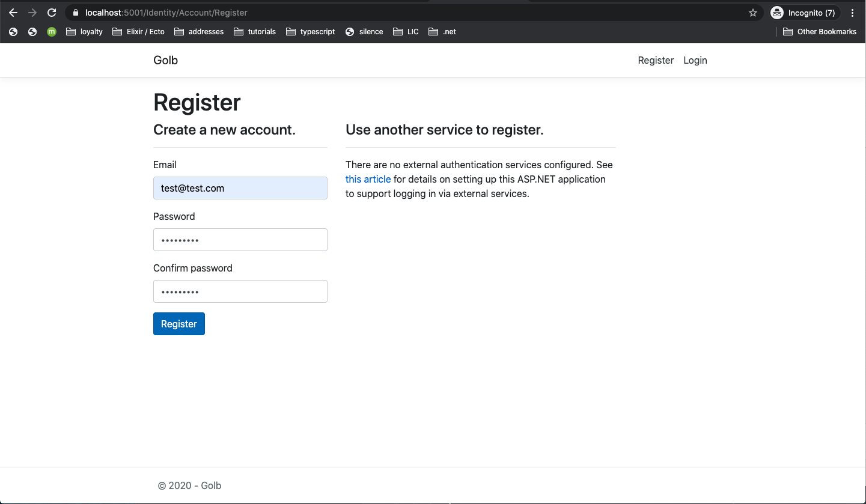The height and width of the screenshot is (504, 866).
Task: Open the loyalty bookmarks folder
Action: (x=84, y=32)
